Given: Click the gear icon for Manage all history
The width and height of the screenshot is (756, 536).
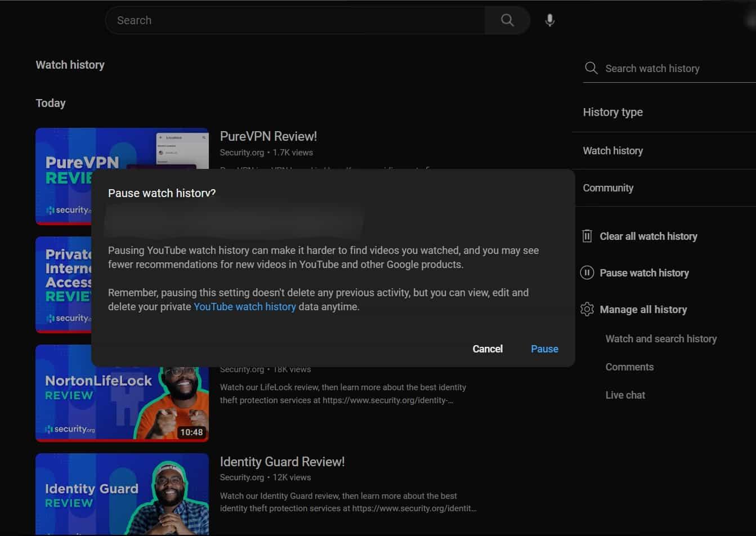Looking at the screenshot, I should click(587, 309).
